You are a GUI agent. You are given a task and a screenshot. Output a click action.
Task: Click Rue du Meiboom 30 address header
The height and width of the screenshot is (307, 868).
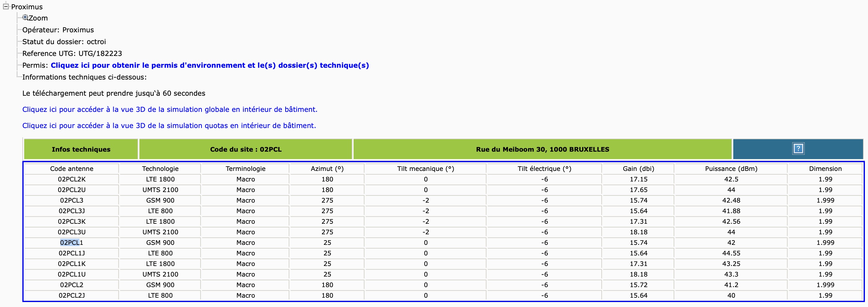click(x=543, y=149)
